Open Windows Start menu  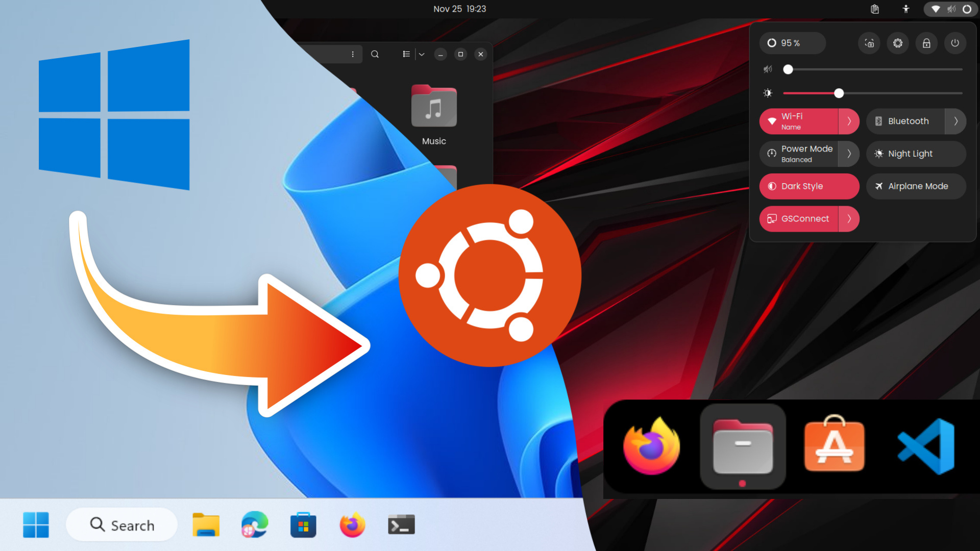36,525
